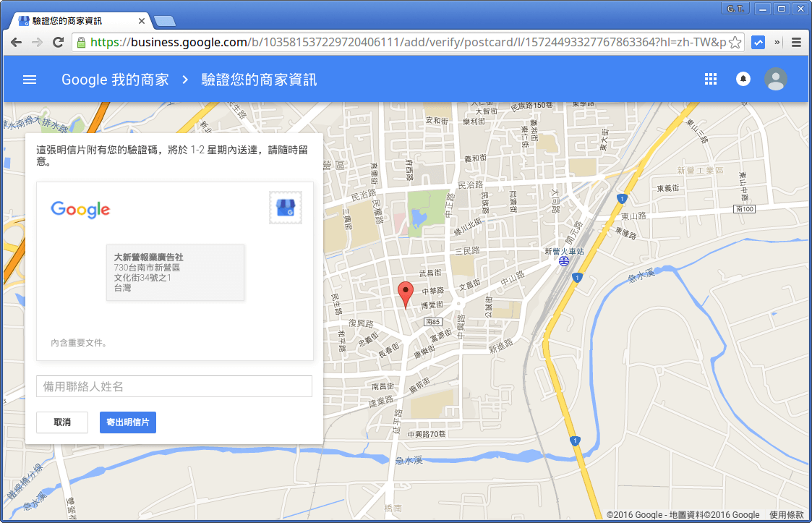Open the 使用條款 link on map
812x523 pixels.
tap(786, 515)
